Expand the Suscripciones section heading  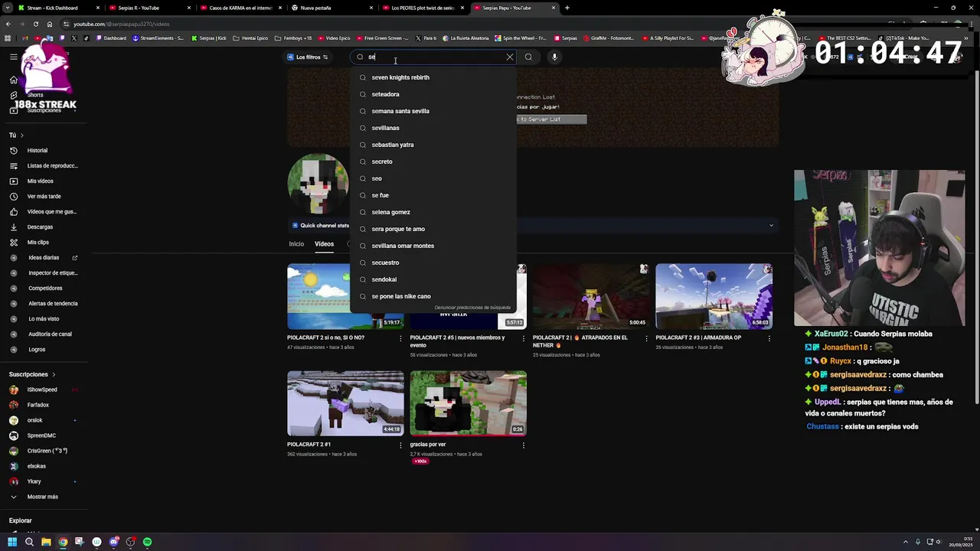(33, 374)
